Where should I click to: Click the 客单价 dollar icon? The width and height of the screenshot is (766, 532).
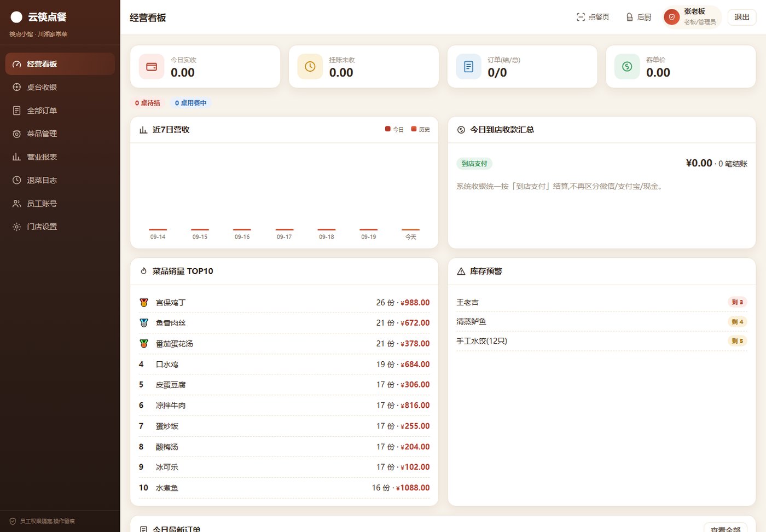[x=627, y=67]
